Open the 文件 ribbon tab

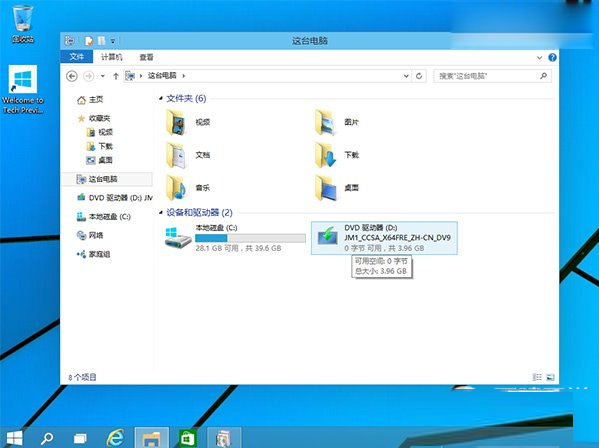(77, 57)
